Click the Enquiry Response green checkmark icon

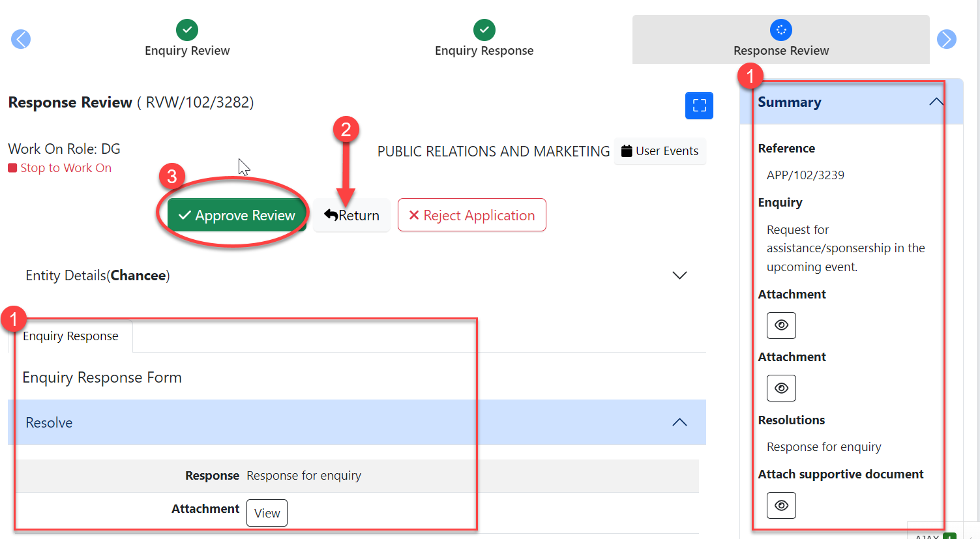click(x=484, y=30)
